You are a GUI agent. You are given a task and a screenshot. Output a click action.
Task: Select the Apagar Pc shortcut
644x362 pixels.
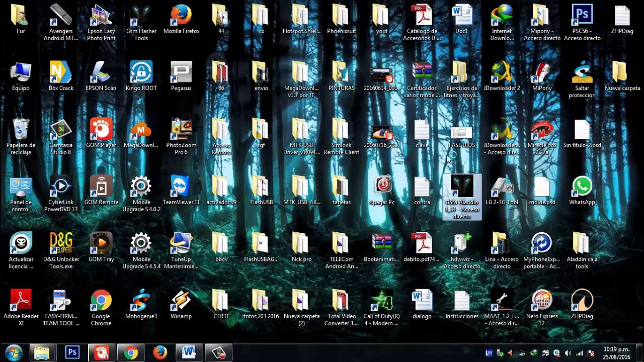point(382,191)
